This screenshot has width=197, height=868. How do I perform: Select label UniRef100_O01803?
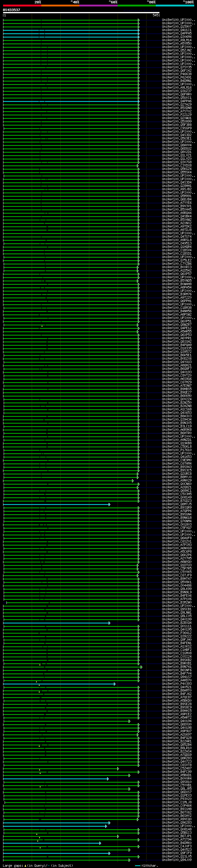tap(177, 525)
